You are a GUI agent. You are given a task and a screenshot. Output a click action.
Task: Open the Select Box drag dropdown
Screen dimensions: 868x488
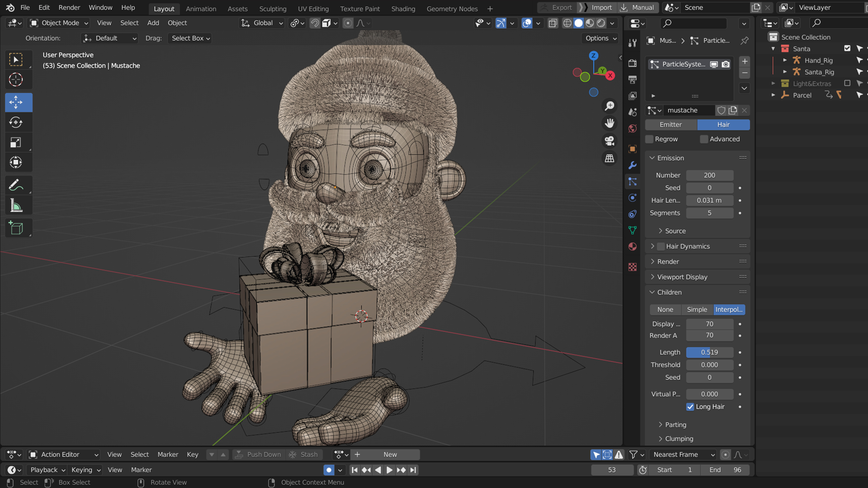pyautogui.click(x=190, y=38)
